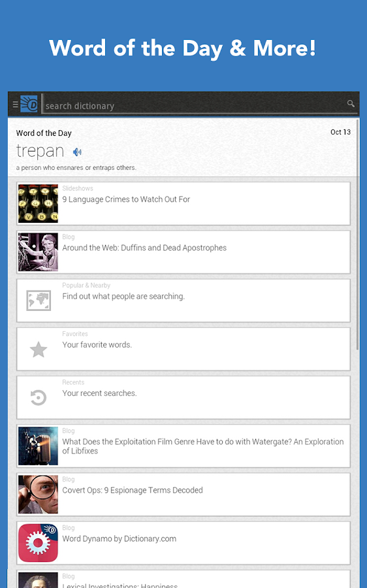Focus the search dictionary input field

click(195, 105)
